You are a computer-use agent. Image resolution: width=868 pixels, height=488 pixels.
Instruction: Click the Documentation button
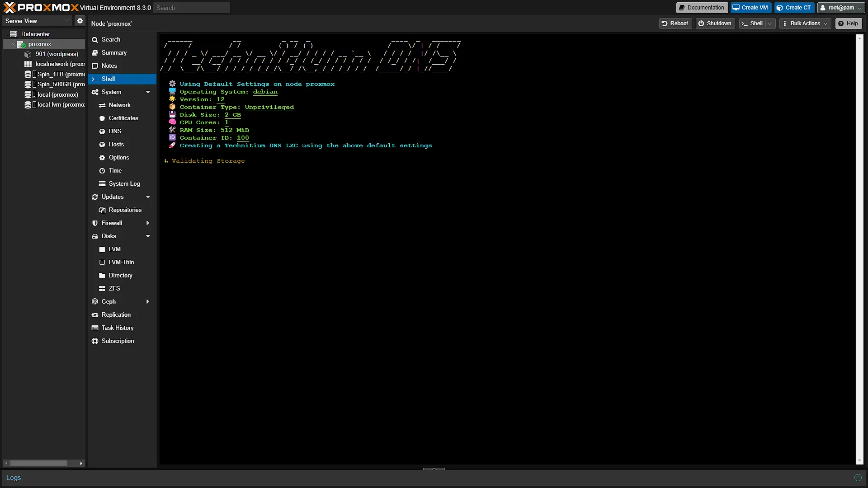702,8
